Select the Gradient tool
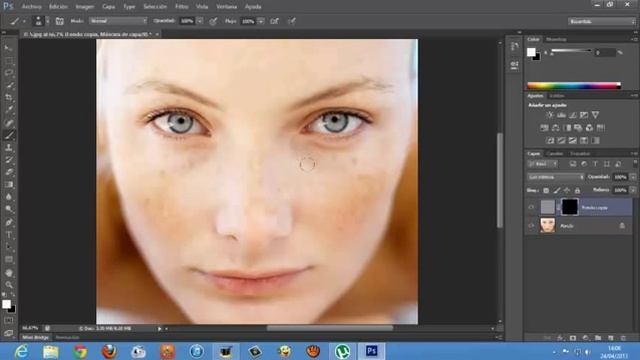 pyautogui.click(x=9, y=184)
